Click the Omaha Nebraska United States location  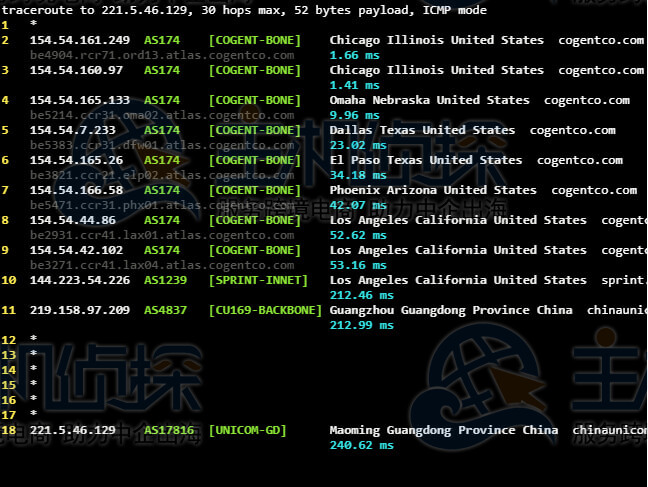[429, 100]
